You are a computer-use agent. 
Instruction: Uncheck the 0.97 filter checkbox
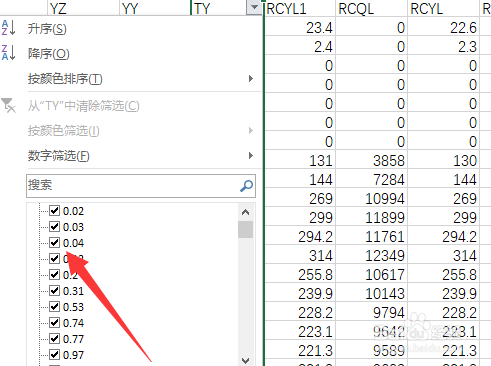coord(54,355)
